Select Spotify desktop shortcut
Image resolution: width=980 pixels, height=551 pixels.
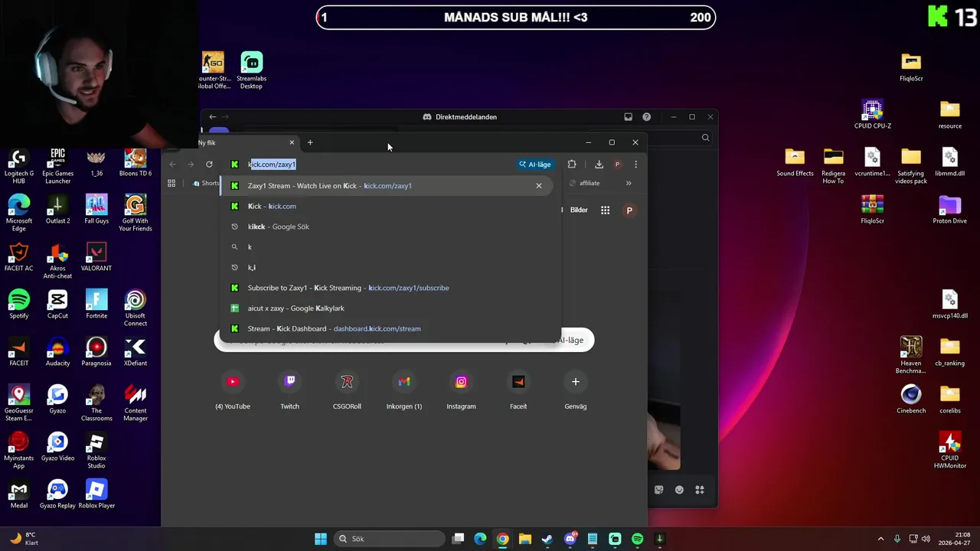pos(18,305)
